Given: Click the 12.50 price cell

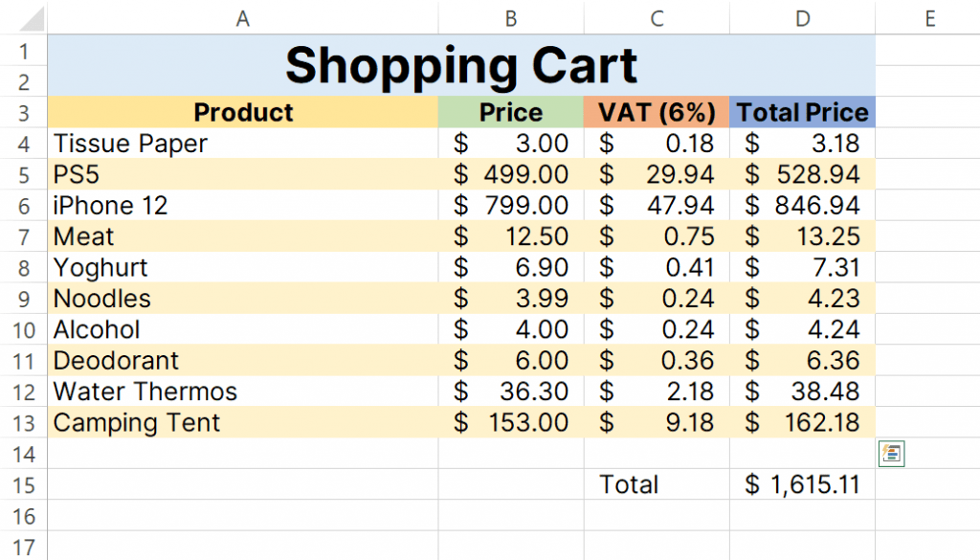Looking at the screenshot, I should click(511, 236).
